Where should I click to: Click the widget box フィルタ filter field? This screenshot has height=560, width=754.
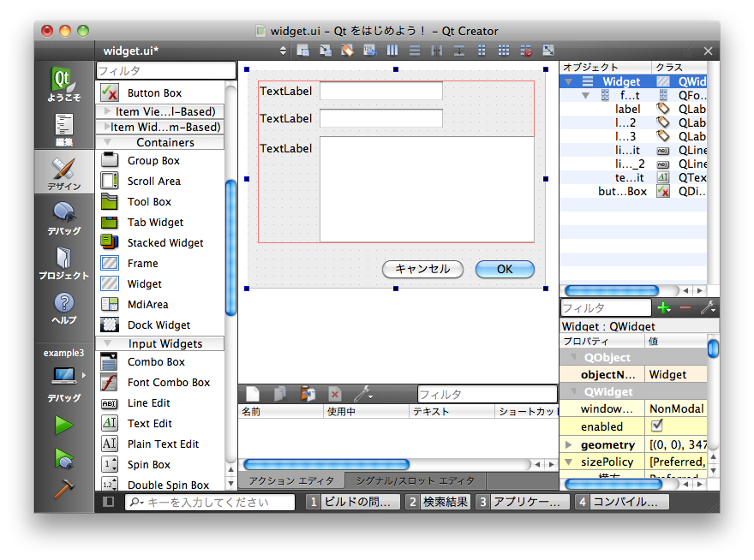(165, 71)
